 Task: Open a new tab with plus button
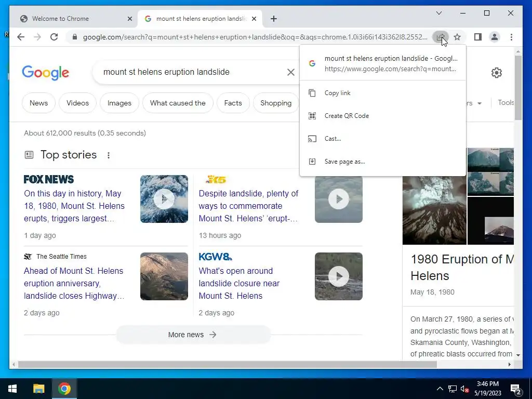click(x=274, y=19)
